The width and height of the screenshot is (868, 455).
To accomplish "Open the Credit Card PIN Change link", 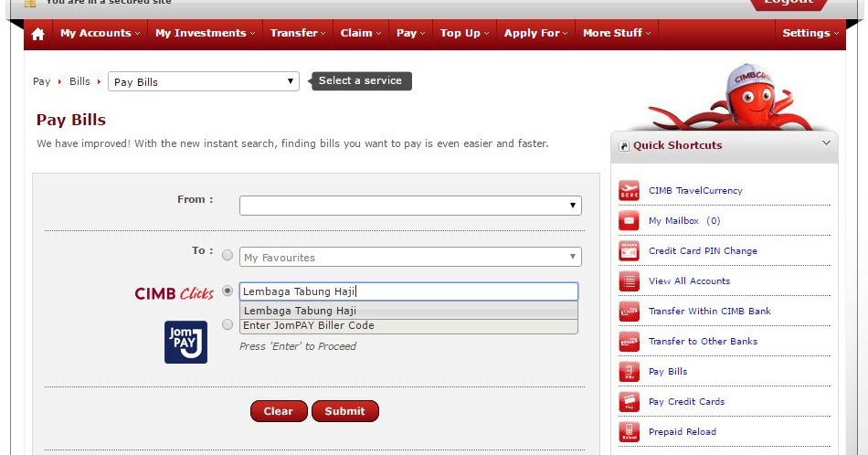I will coord(703,250).
